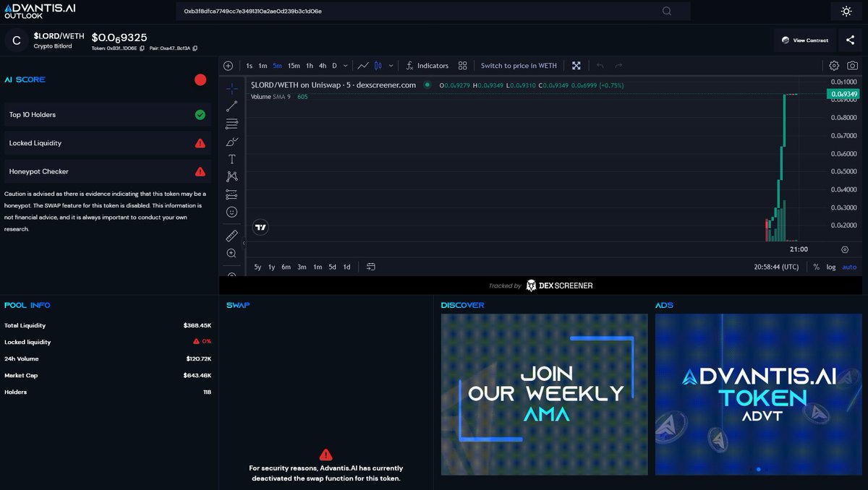Set chart range to 5y

point(258,267)
